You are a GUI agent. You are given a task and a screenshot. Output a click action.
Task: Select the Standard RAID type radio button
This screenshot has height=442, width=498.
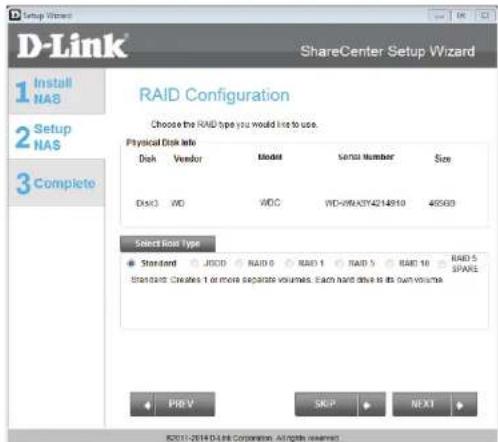(x=131, y=263)
